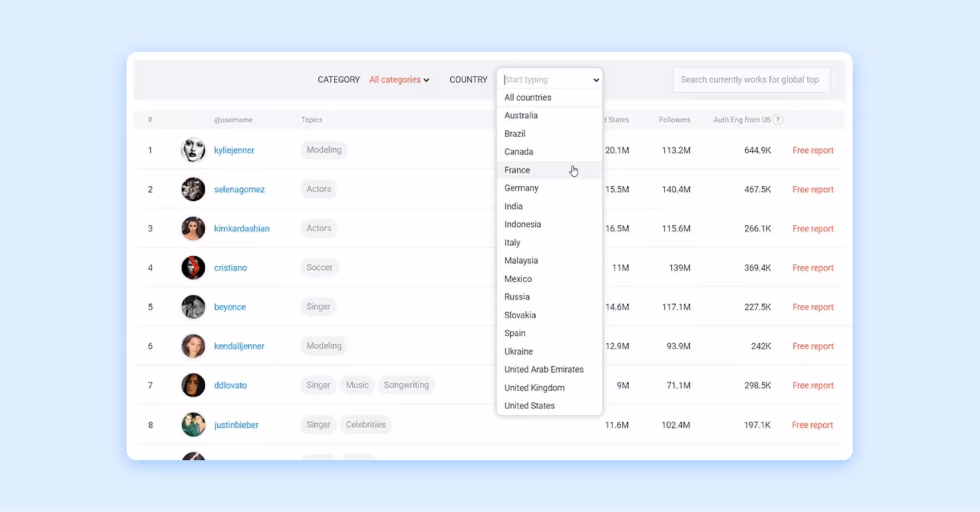Image resolution: width=980 pixels, height=512 pixels.
Task: Open kyliejenner profile avatar
Action: click(x=193, y=150)
